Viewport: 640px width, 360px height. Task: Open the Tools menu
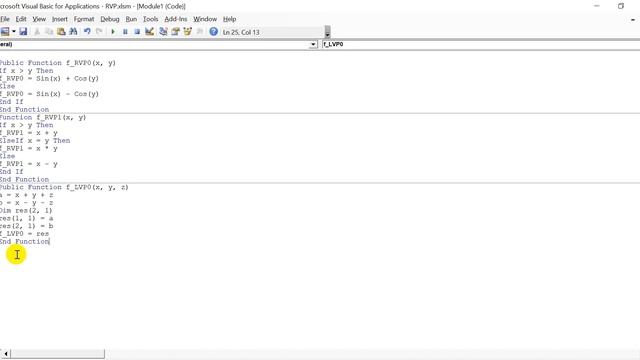point(150,19)
